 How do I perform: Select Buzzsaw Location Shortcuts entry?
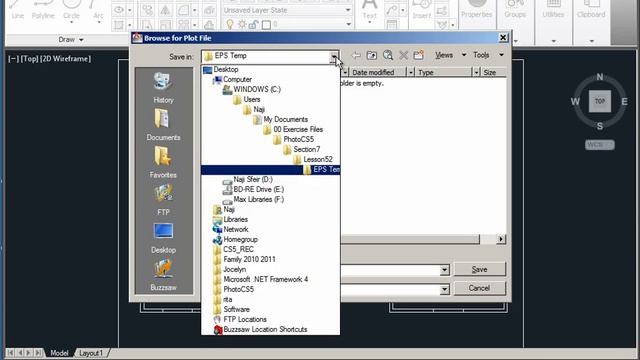[260, 329]
